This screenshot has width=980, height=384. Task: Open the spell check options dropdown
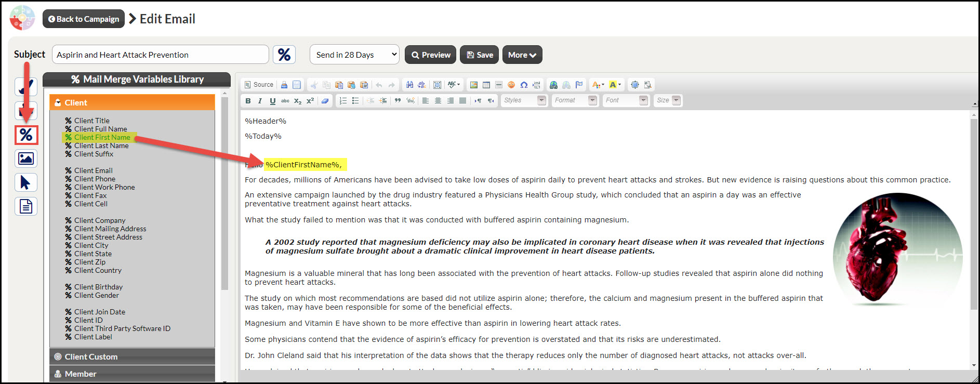point(454,85)
